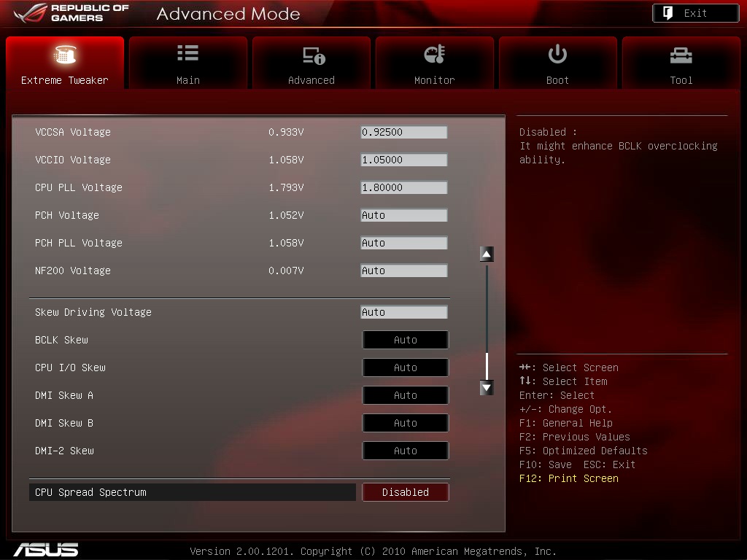Click the F12: Print Screen hint
The height and width of the screenshot is (560, 747).
coord(569,478)
